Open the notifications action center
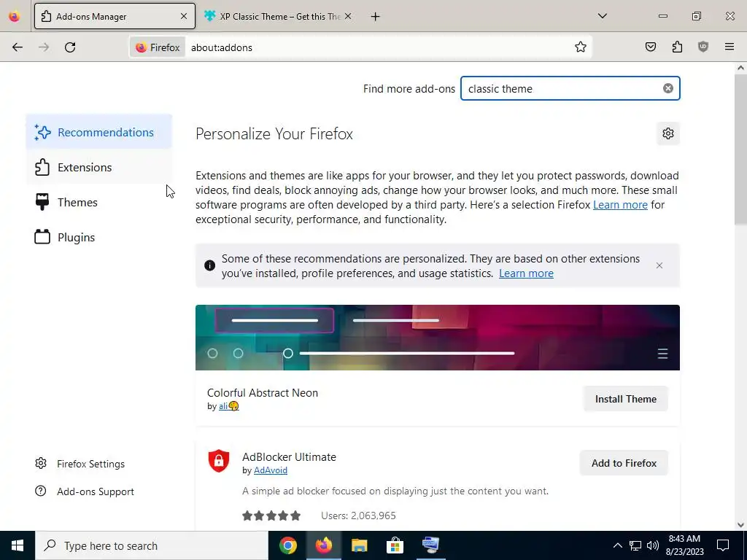This screenshot has width=747, height=560. pos(723,545)
